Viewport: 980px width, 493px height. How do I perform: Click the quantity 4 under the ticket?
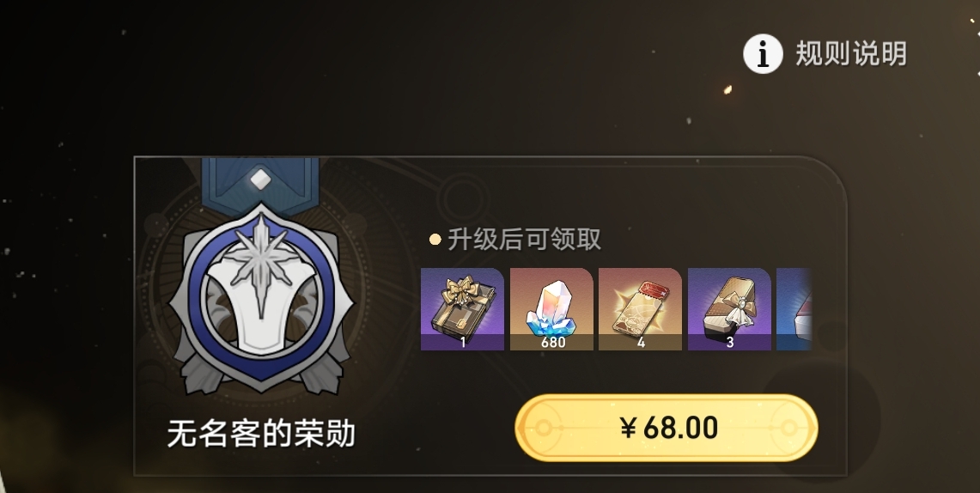(x=641, y=343)
